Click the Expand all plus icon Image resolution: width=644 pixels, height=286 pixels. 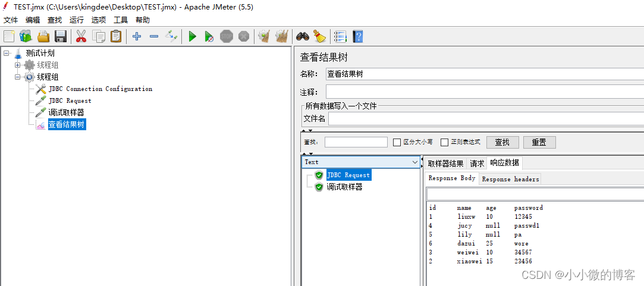click(x=137, y=37)
